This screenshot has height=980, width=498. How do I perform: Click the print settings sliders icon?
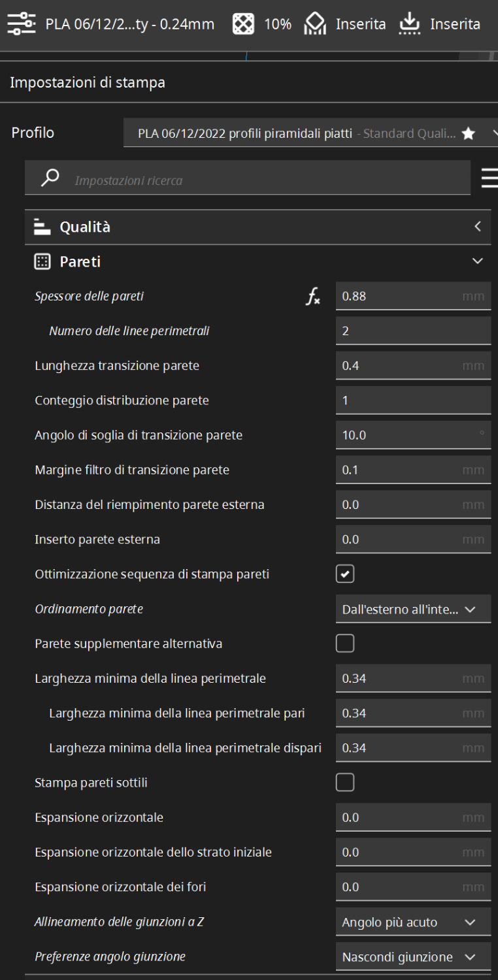(22, 25)
